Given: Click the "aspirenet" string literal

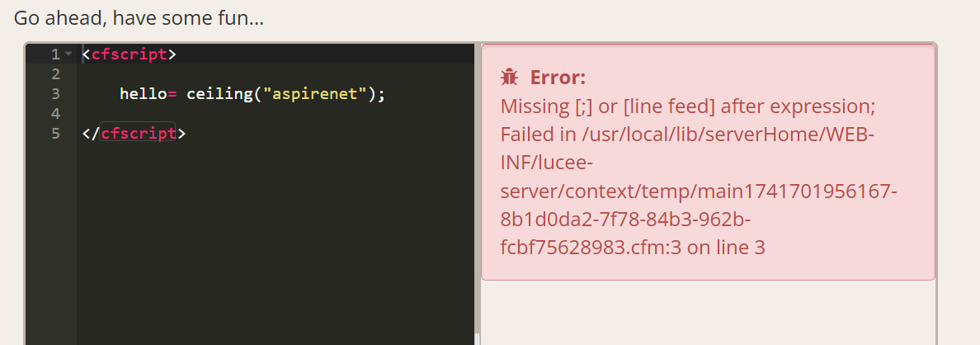Looking at the screenshot, I should click(x=314, y=94).
